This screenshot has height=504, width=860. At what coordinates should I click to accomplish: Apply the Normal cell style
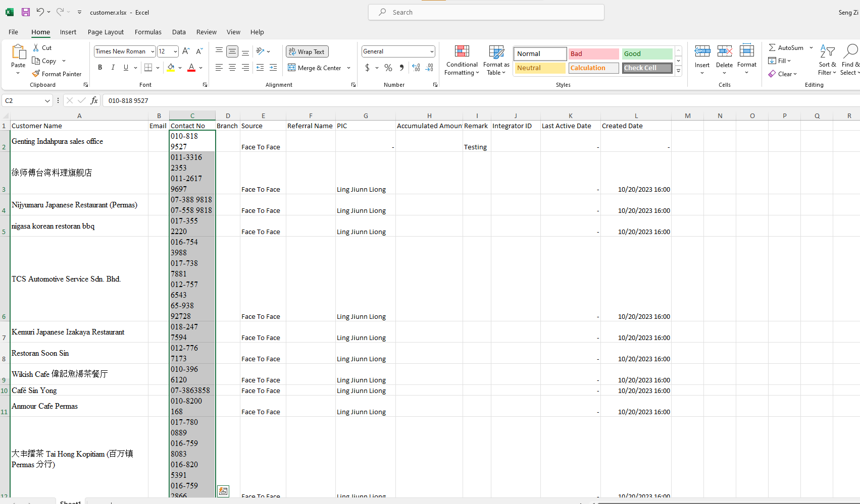point(540,53)
